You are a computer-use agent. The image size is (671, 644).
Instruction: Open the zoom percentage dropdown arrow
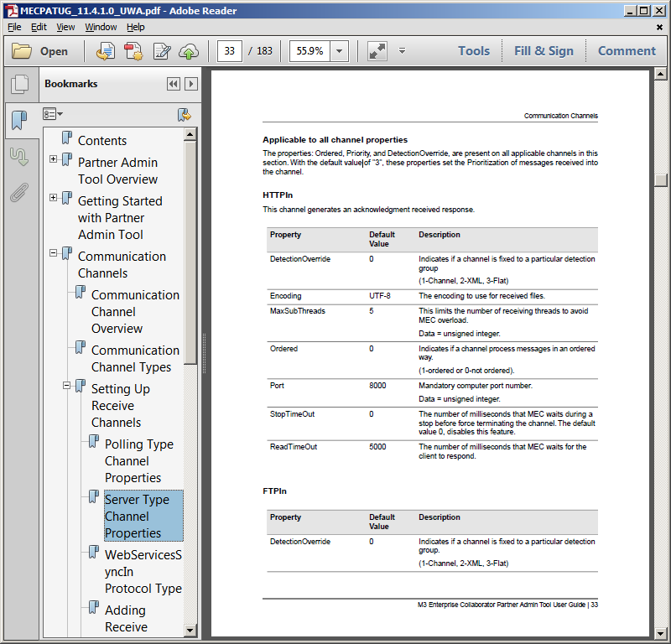(x=339, y=51)
